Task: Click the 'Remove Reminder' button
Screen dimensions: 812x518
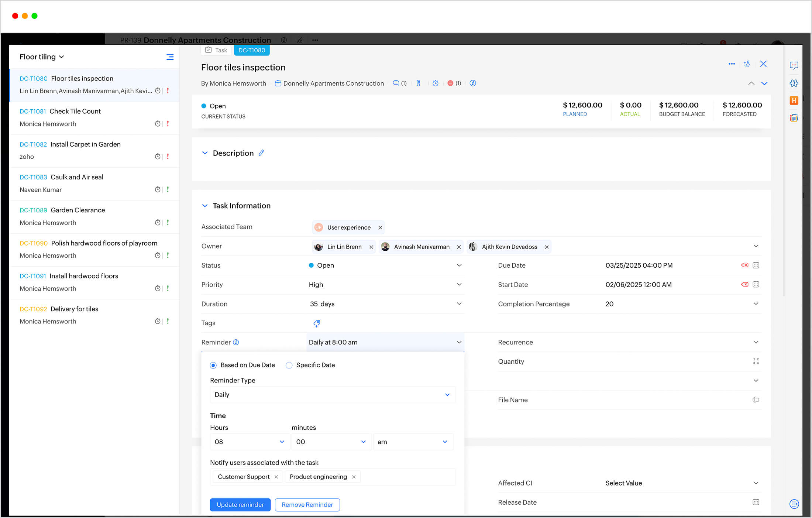Action: 307,504
